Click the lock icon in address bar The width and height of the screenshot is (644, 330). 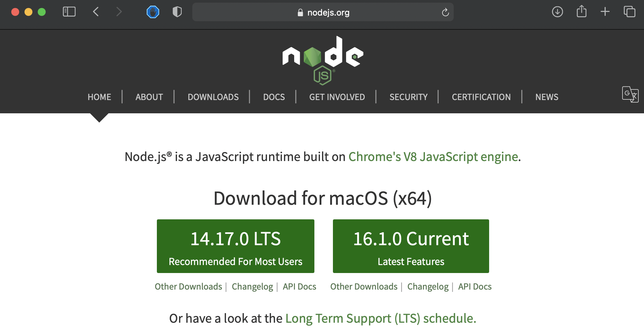point(300,13)
